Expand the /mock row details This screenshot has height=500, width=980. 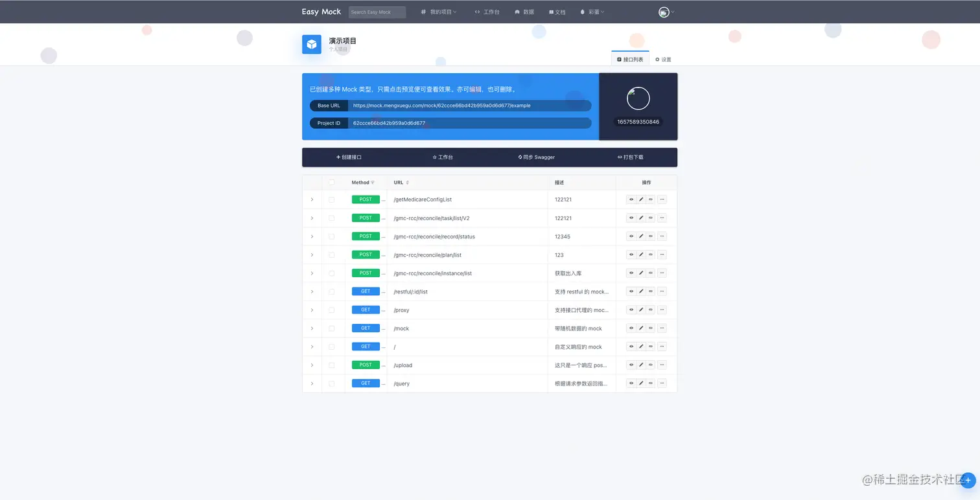click(312, 328)
